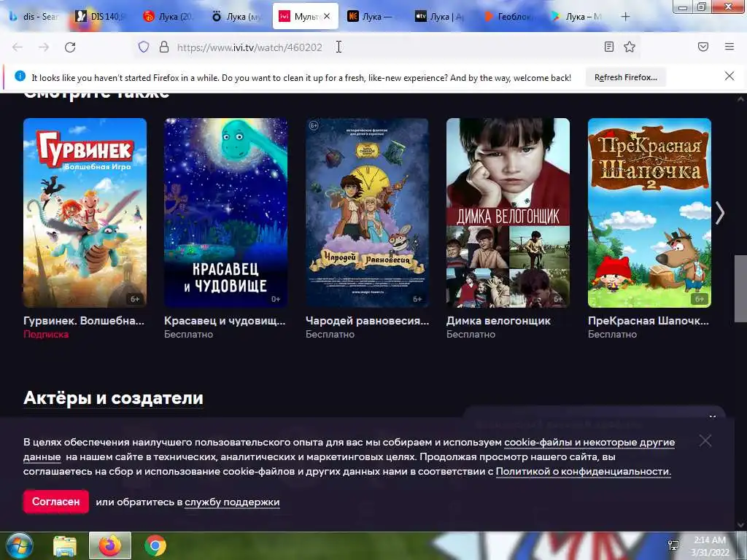Click the Подписка label under Гурвинек
Viewport: 747px width, 560px height.
(x=46, y=334)
